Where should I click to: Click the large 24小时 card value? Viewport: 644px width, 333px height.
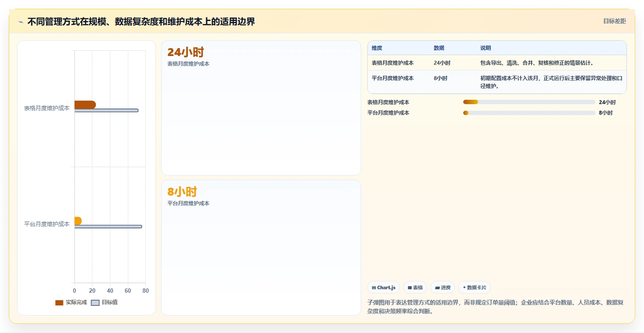(186, 53)
